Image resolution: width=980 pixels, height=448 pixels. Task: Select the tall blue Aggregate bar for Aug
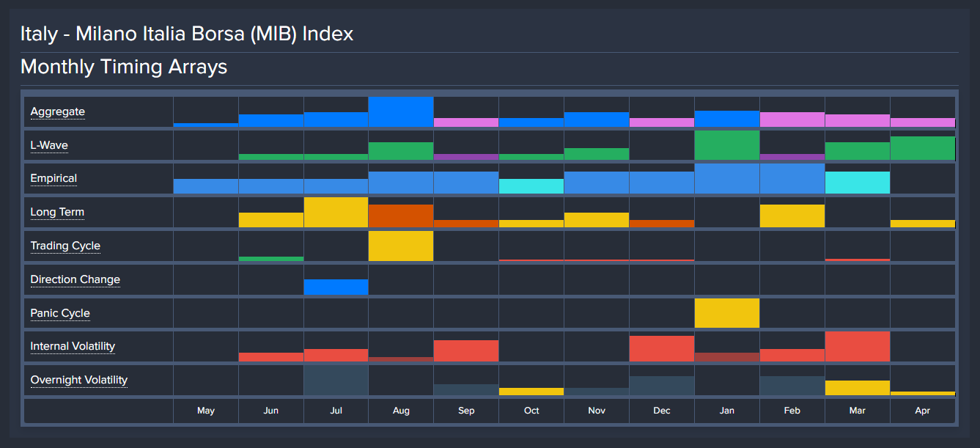401,111
